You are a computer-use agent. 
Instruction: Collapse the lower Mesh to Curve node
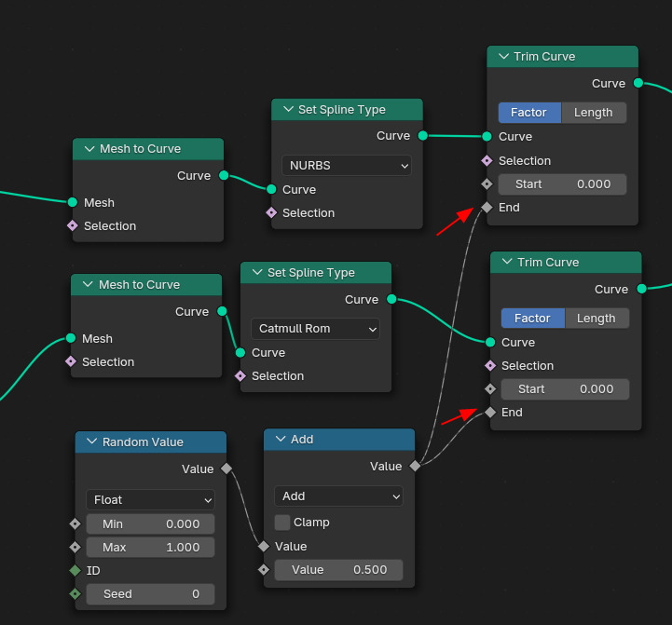[88, 284]
